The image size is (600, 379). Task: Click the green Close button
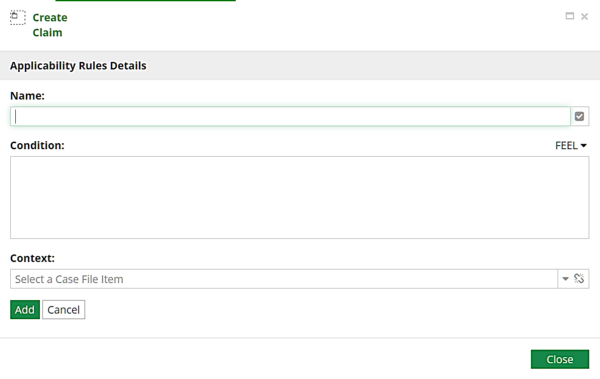[560, 359]
